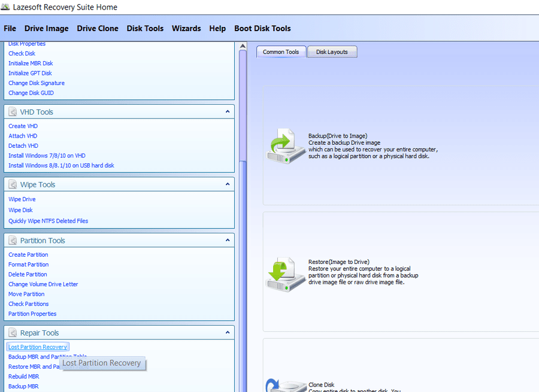Click the Check Disk link
Viewport: 539px width, 392px height.
click(22, 54)
